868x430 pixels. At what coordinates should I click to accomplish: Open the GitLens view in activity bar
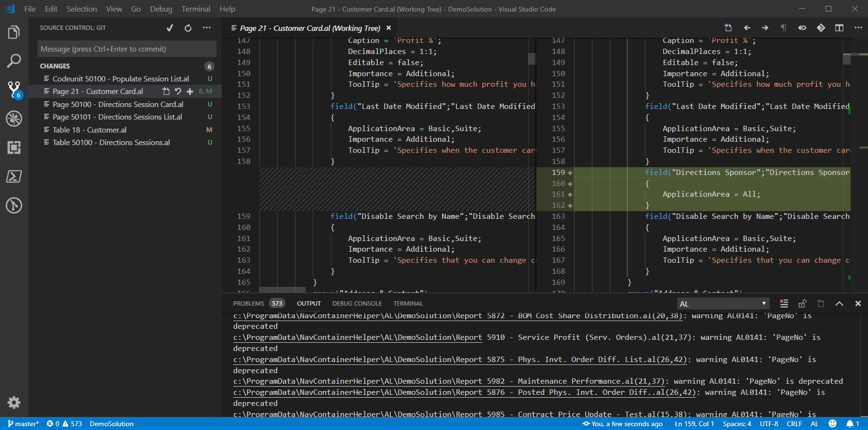pyautogui.click(x=14, y=205)
